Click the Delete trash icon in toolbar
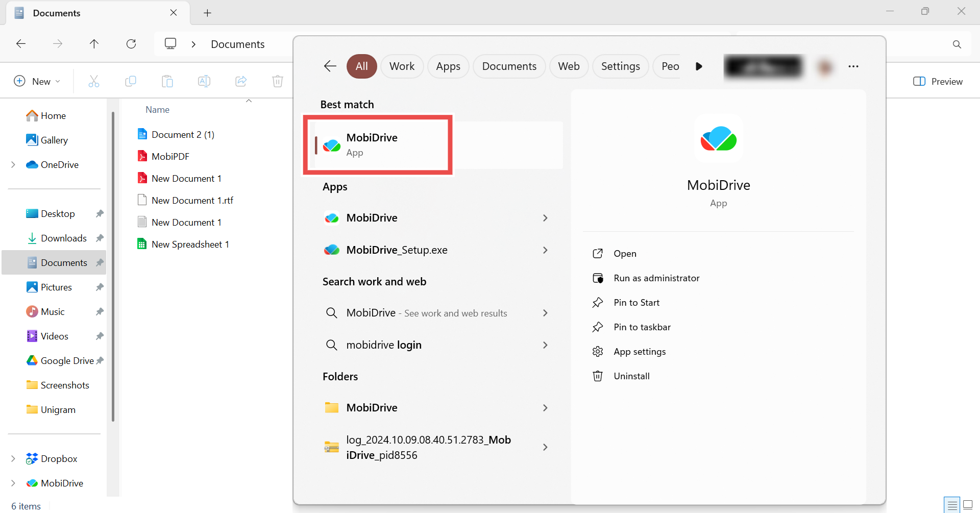980x513 pixels. (x=277, y=81)
